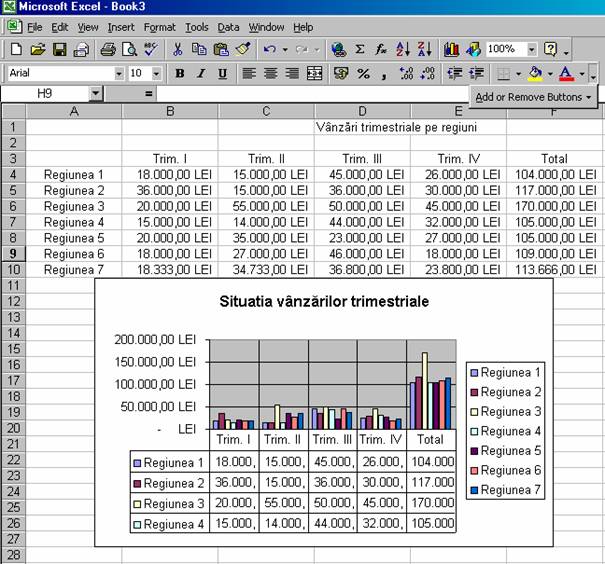
Task: Open the Data menu
Action: 228,27
